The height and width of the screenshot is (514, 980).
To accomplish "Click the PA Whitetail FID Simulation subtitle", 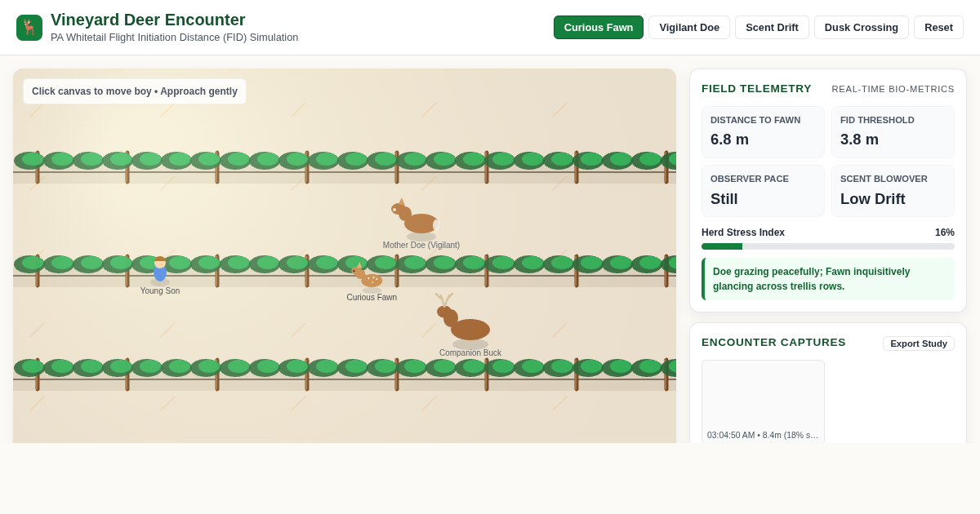I will pos(175,38).
